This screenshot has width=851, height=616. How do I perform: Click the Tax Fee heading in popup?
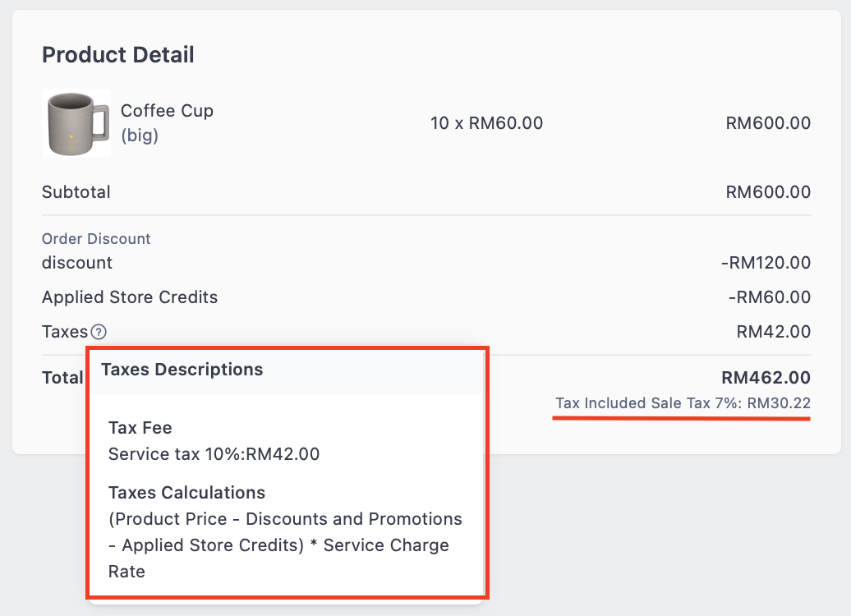[x=140, y=428]
